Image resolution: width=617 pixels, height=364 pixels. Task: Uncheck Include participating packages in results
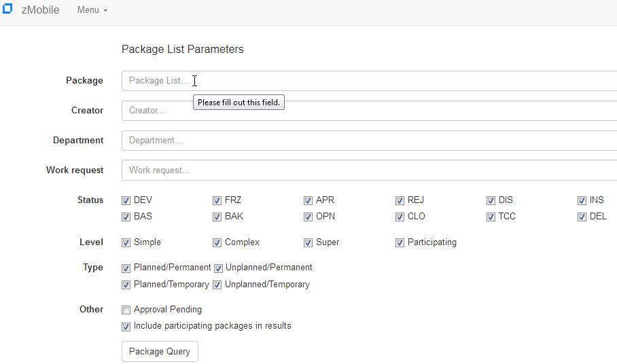click(x=126, y=327)
